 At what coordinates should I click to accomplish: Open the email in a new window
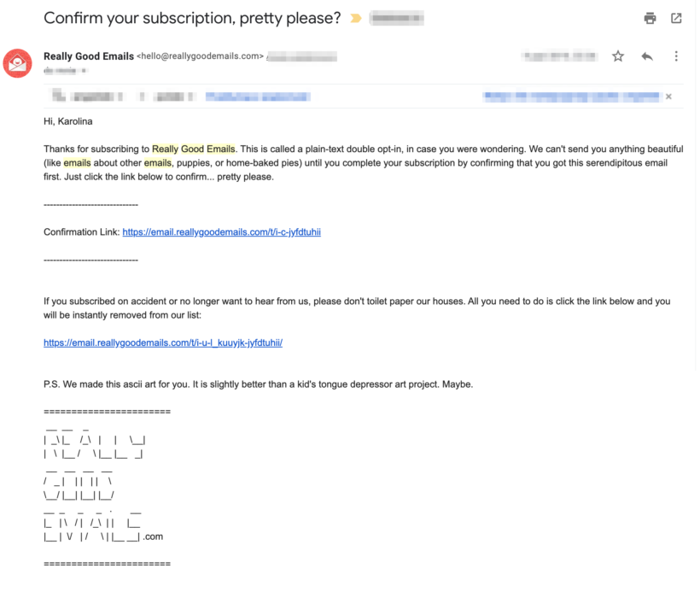[x=675, y=18]
